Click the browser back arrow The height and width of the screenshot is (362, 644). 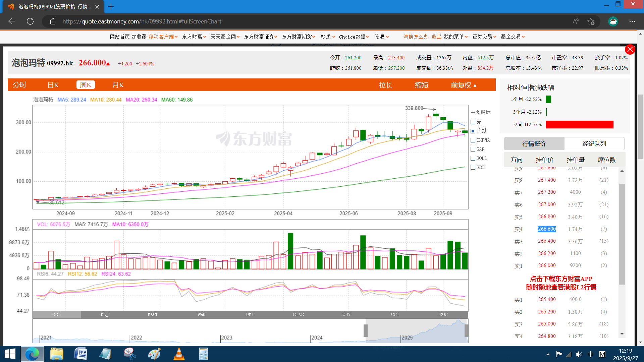click(x=12, y=21)
